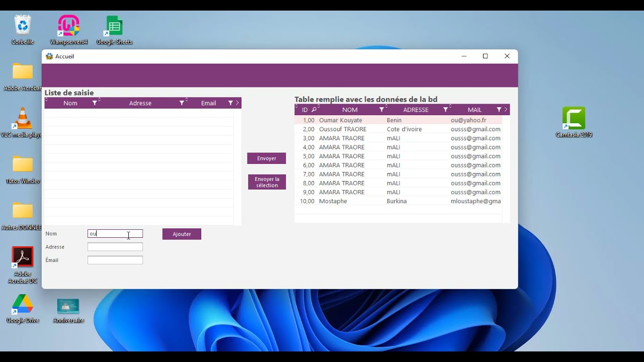
Task: Select the ID cell 1,00
Action: click(x=308, y=120)
